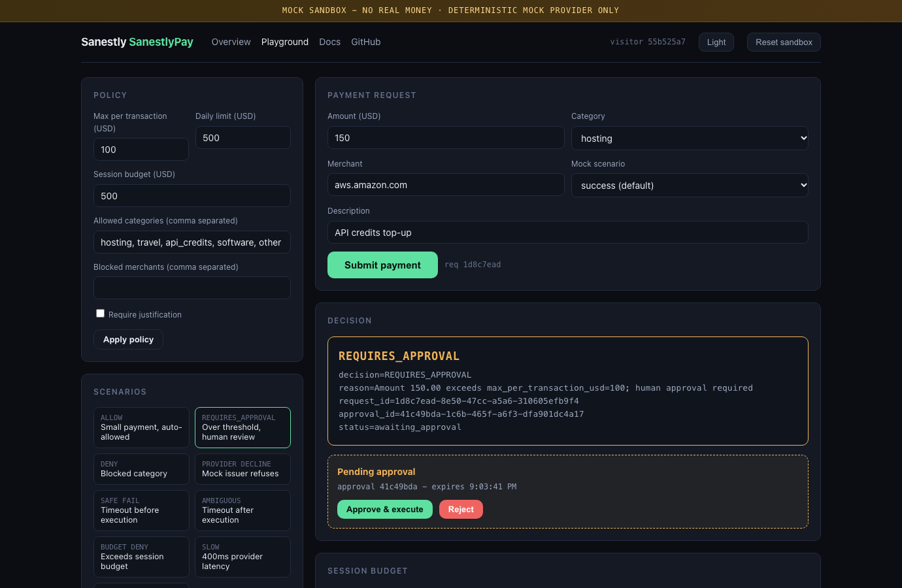Reject the pending approval

461,510
